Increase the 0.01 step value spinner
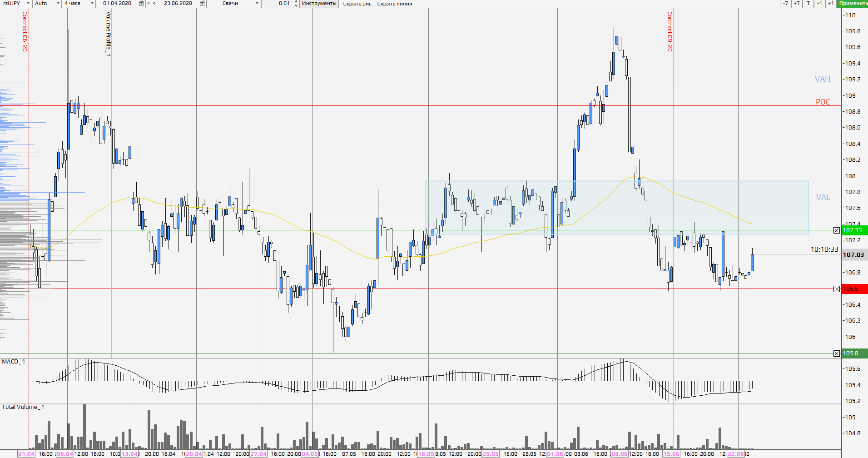Screen dimensions: 868x458 tap(296, 2)
